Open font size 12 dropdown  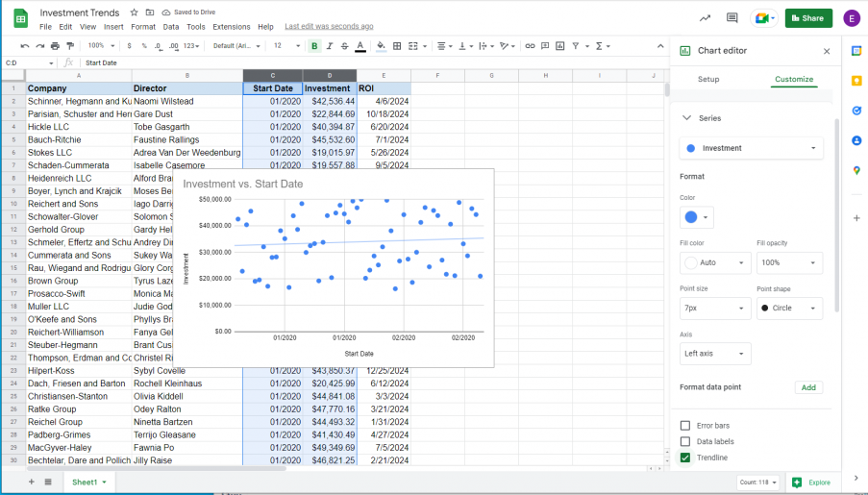click(286, 46)
